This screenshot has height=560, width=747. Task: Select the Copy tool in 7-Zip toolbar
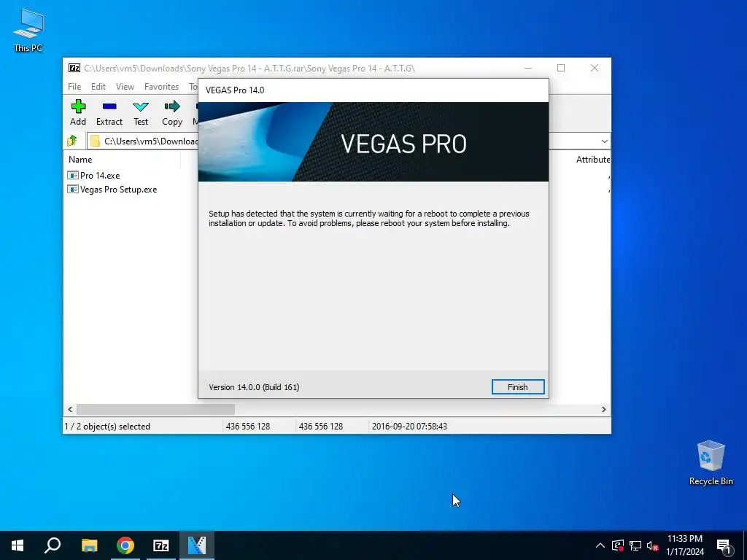click(172, 113)
